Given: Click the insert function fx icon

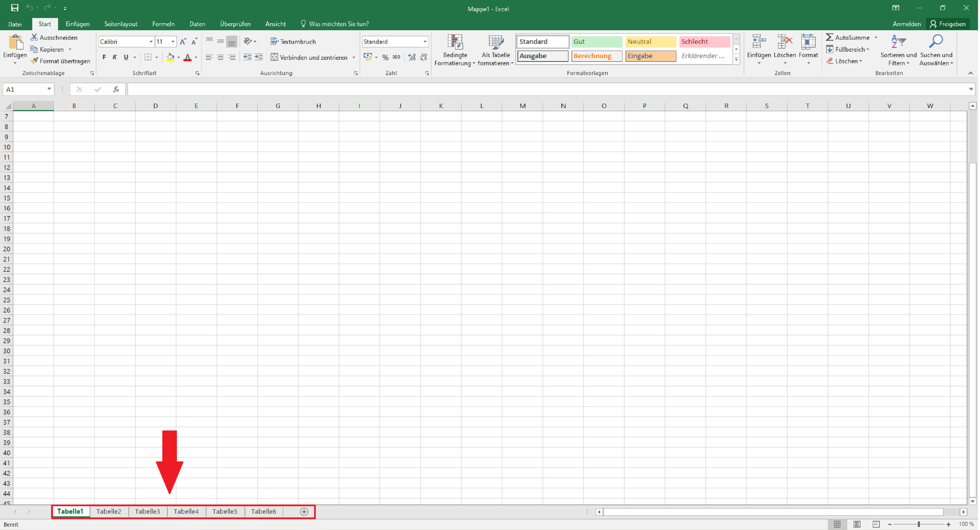Looking at the screenshot, I should click(116, 89).
